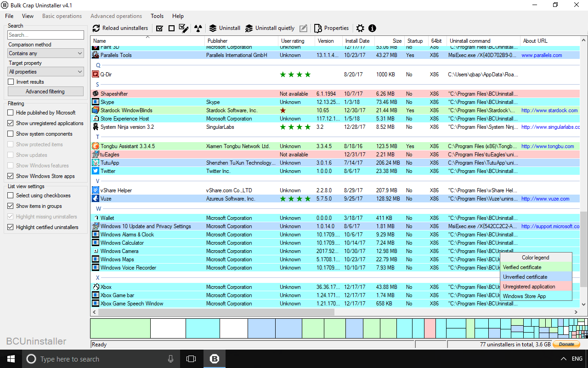Click Unverified certificate legend color
This screenshot has width=588, height=368.
[x=536, y=277]
